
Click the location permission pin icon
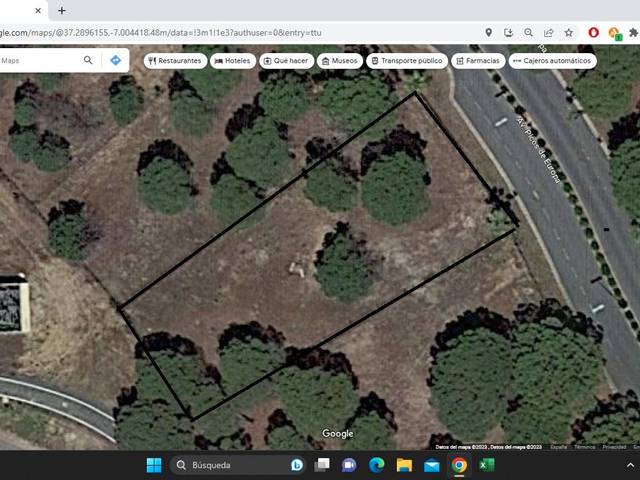pos(489,33)
